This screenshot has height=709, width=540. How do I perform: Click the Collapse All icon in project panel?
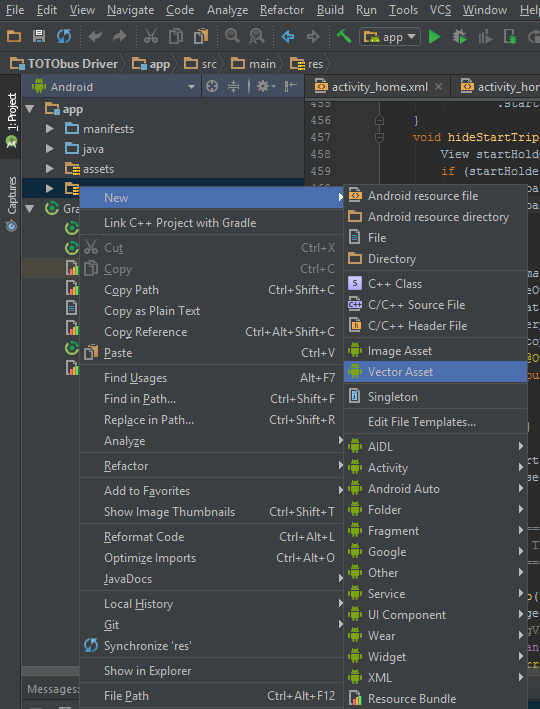pos(233,86)
